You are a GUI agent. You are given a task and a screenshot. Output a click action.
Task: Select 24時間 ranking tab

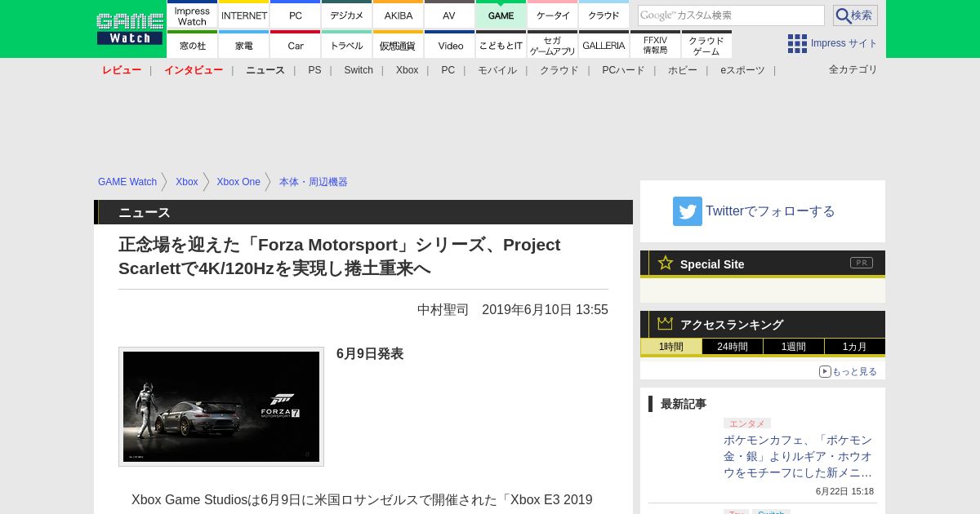pos(733,346)
